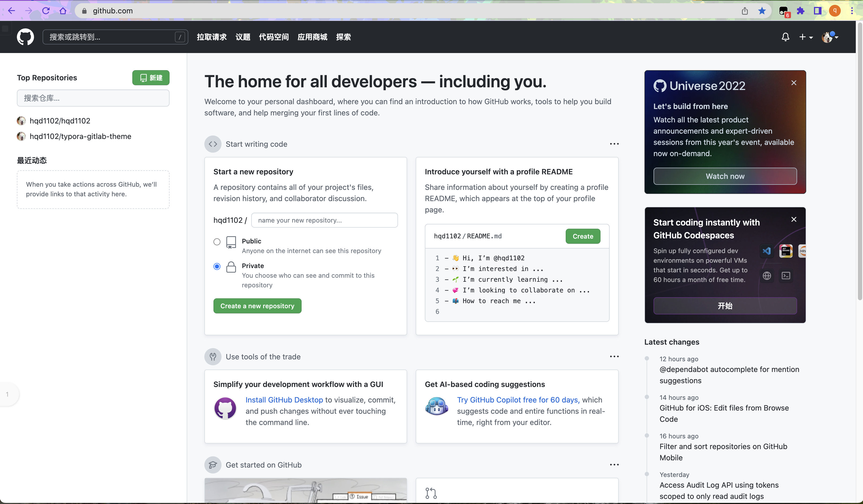Click the Install GitHub Desktop hyperlink
The image size is (863, 504).
284,400
